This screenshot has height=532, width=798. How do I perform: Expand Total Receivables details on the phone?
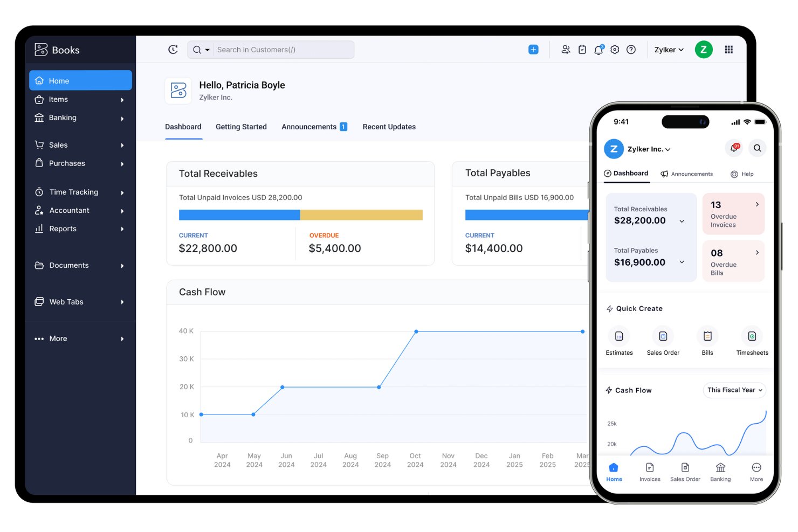tap(682, 221)
